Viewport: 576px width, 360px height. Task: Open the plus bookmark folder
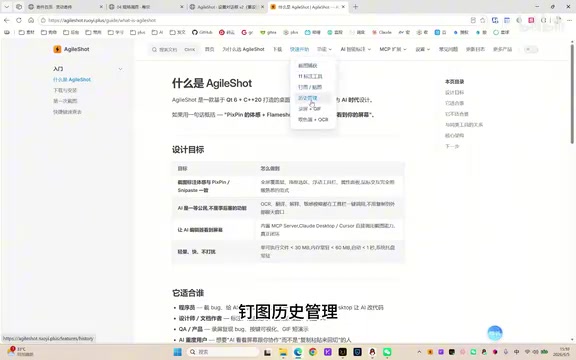138,32
